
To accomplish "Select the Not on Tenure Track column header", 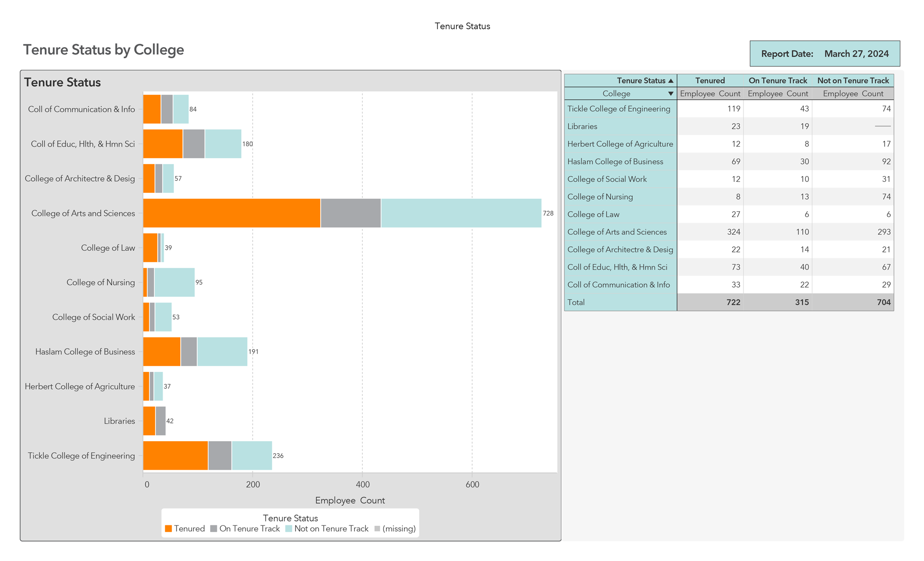I will (x=853, y=81).
